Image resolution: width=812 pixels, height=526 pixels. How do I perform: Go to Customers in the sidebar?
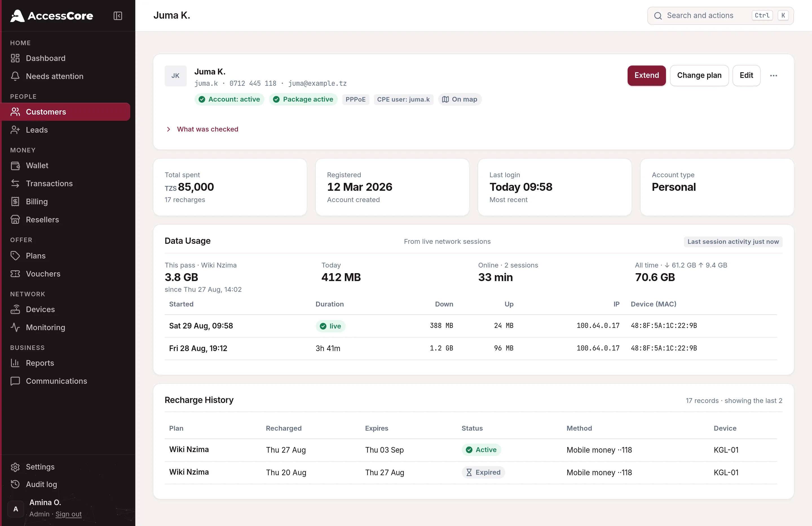[x=66, y=112]
